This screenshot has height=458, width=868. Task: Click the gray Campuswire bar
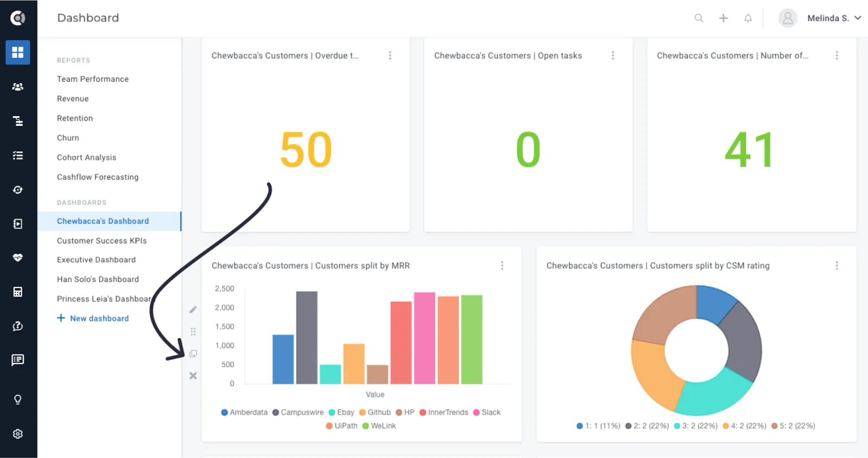click(307, 338)
